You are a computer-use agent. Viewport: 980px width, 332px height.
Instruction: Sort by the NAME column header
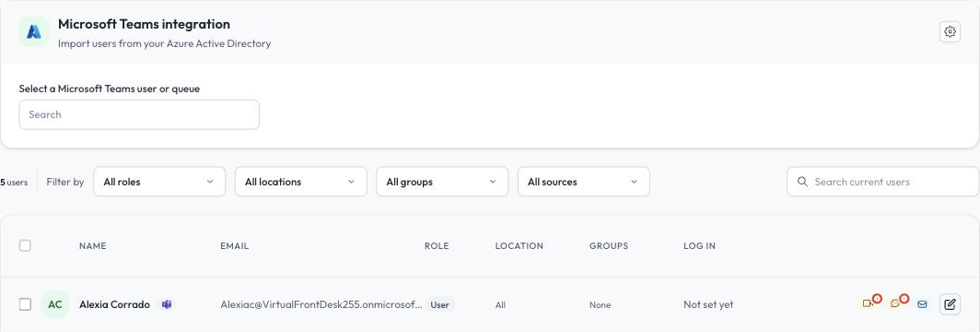coord(92,245)
